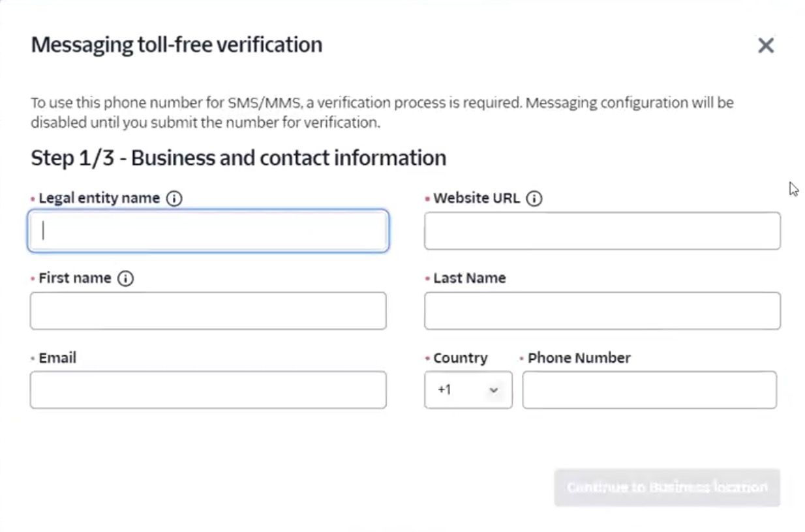Screen dimensions: 805x532
Task: Click info icon beside Legal entity name
Action: coord(174,198)
